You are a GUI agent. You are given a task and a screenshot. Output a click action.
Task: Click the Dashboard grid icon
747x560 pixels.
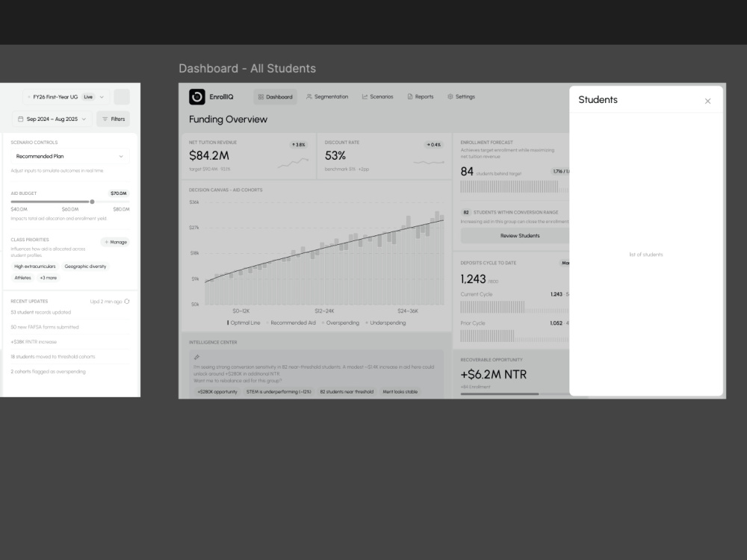tap(261, 97)
